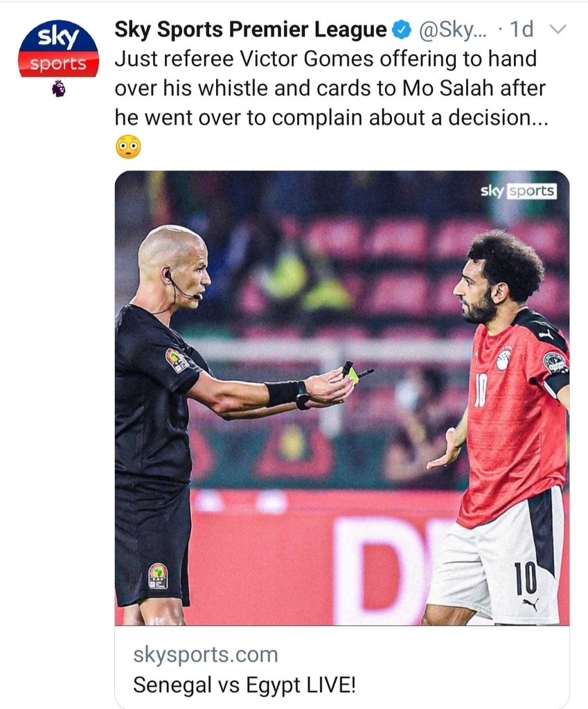Viewport: 588px width, 709px height.
Task: Open the tweet via the 1d timestamp
Action: click(x=521, y=29)
